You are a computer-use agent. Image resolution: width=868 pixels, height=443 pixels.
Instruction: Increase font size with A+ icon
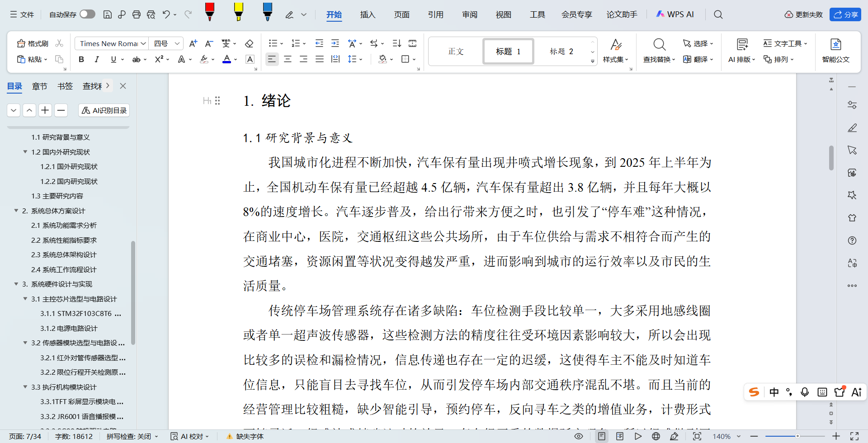coord(193,43)
